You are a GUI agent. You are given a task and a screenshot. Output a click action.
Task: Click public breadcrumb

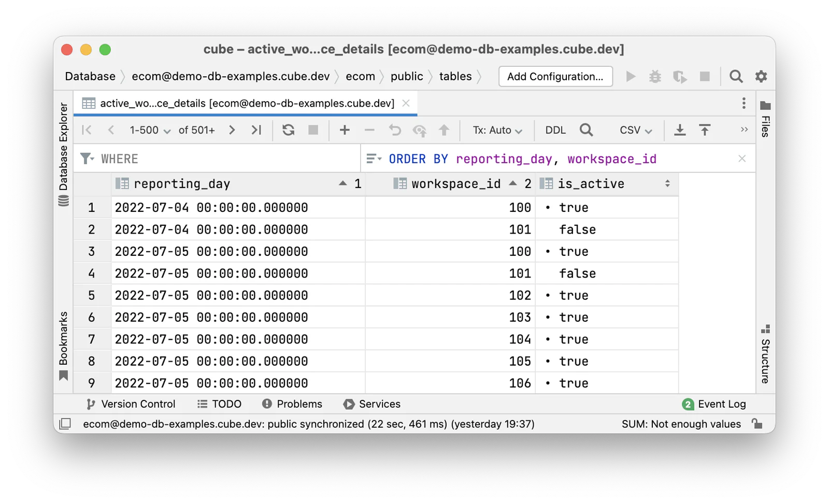pyautogui.click(x=407, y=77)
